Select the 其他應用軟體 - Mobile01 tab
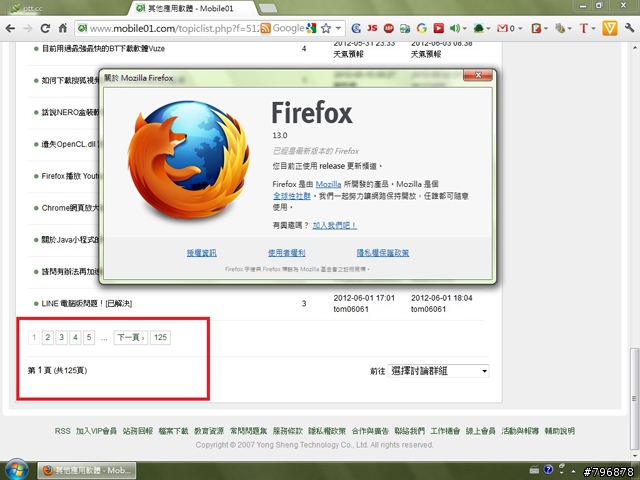Image resolution: width=640 pixels, height=480 pixels. (x=190, y=8)
